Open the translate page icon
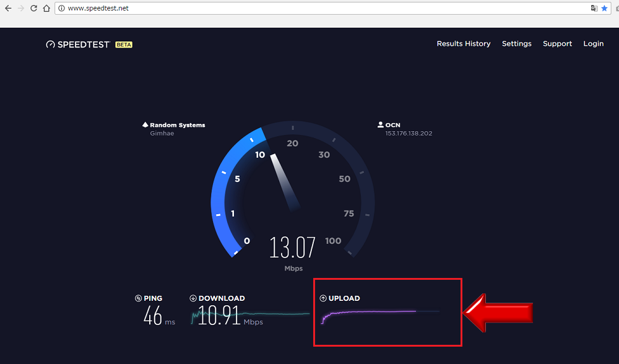Image resolution: width=619 pixels, height=364 pixels. (x=594, y=8)
